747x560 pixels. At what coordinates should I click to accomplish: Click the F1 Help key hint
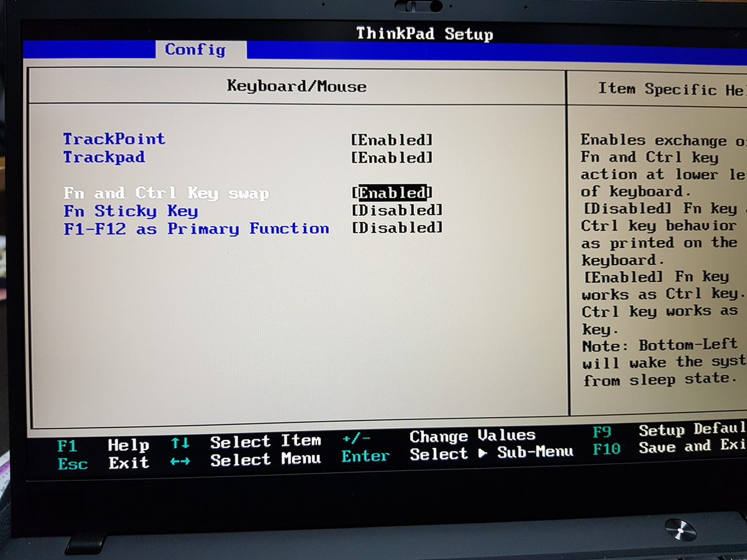[103, 446]
